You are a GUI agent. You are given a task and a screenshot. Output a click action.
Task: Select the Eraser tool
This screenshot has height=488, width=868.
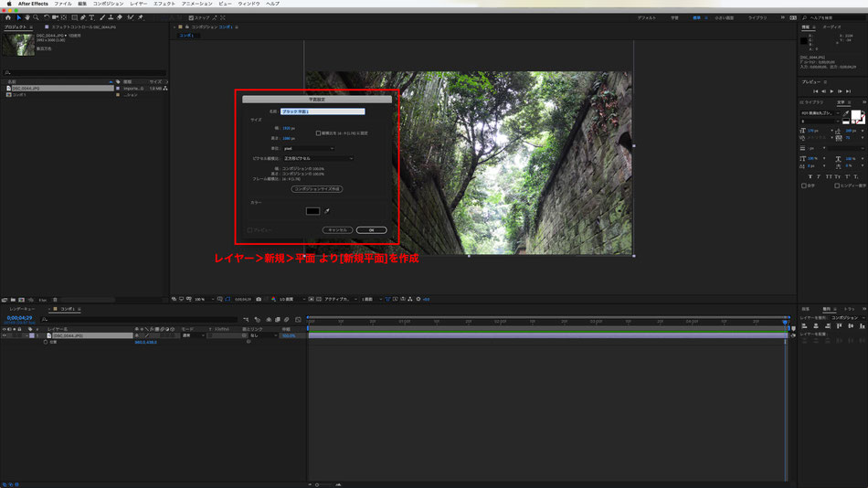tap(120, 17)
